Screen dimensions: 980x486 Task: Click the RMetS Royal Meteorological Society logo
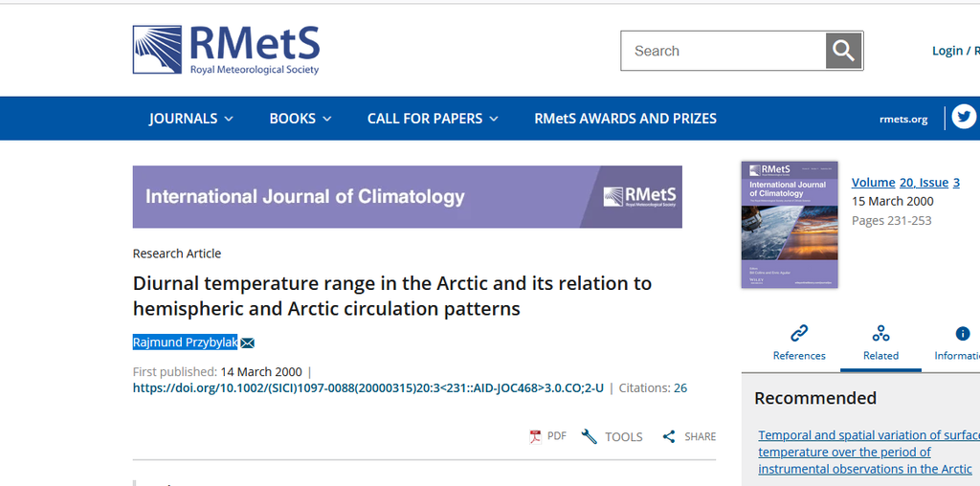(x=226, y=50)
